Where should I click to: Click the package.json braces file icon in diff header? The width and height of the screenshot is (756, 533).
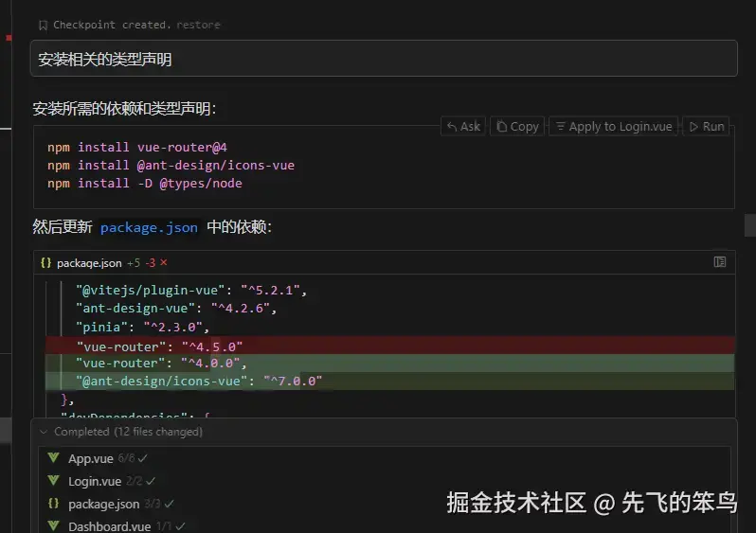click(x=45, y=262)
